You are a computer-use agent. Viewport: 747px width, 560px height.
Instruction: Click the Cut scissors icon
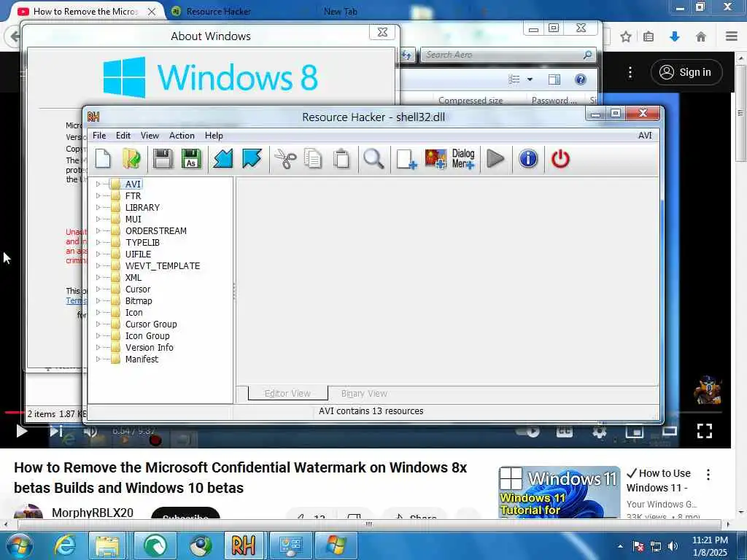point(285,158)
